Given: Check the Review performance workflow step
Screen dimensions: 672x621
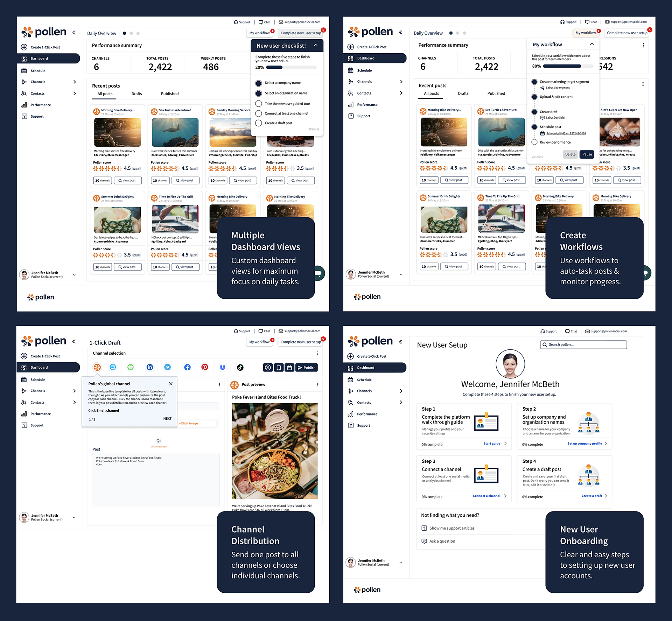Looking at the screenshot, I should coord(534,142).
